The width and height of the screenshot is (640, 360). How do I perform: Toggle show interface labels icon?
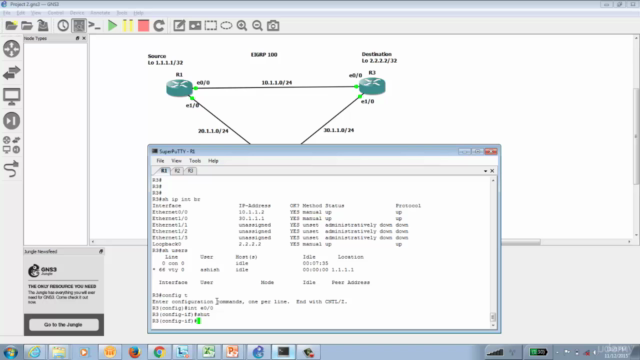tap(79, 26)
